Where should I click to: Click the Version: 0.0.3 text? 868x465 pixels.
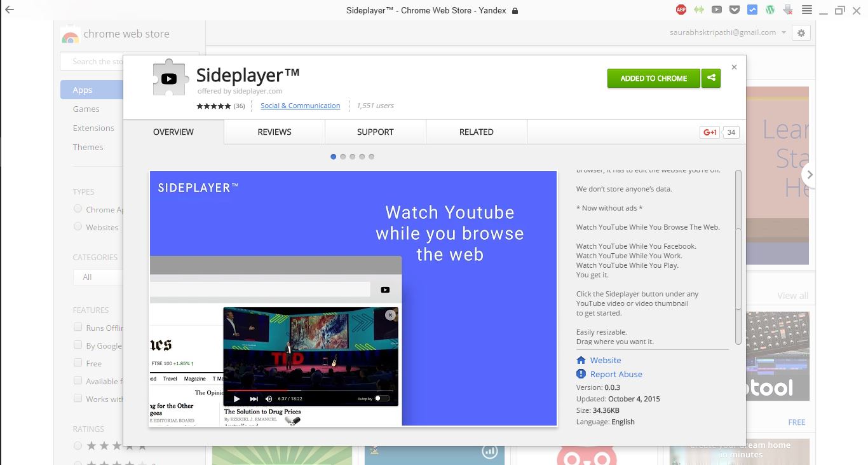[598, 387]
